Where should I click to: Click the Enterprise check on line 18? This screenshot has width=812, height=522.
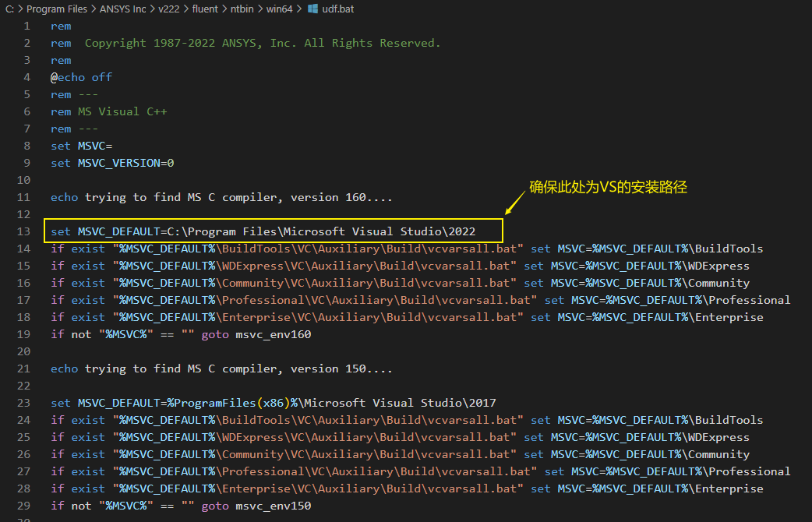click(407, 317)
